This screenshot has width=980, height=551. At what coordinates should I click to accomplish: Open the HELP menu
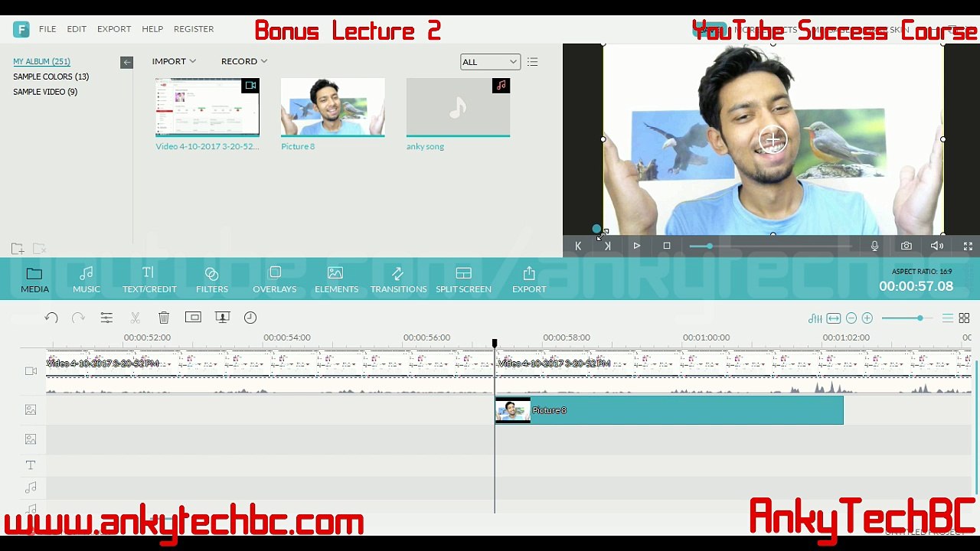[x=152, y=29]
